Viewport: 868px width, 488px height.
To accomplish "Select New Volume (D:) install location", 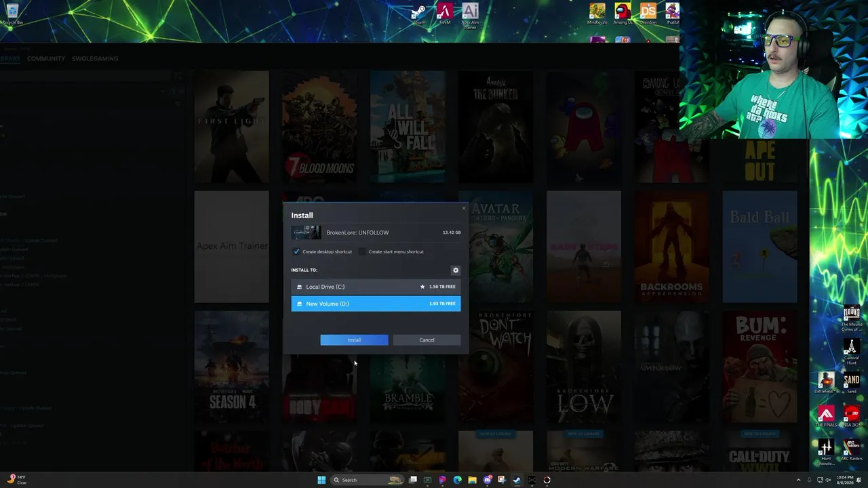I will [x=376, y=304].
